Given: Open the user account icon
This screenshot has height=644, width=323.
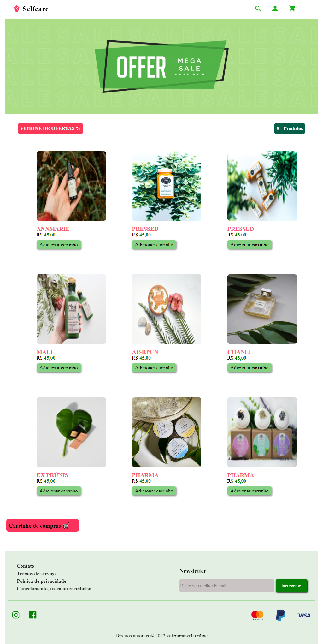Looking at the screenshot, I should click(275, 9).
